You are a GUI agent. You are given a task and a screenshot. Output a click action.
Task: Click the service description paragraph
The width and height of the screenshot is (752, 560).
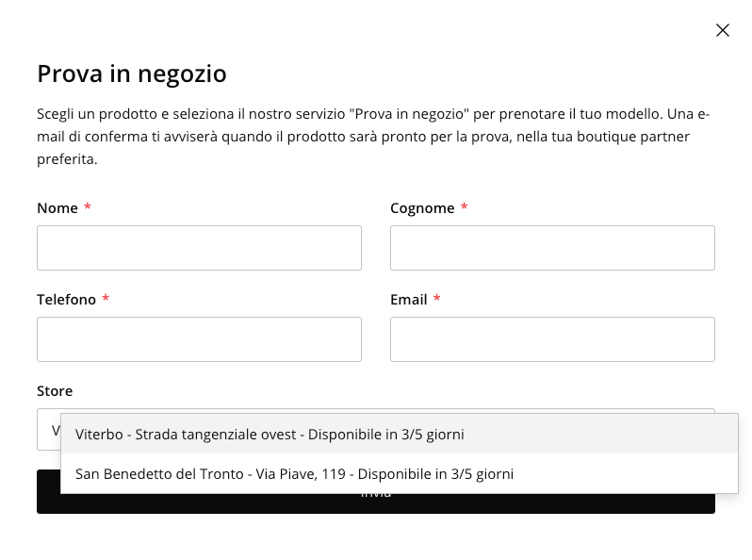point(373,137)
